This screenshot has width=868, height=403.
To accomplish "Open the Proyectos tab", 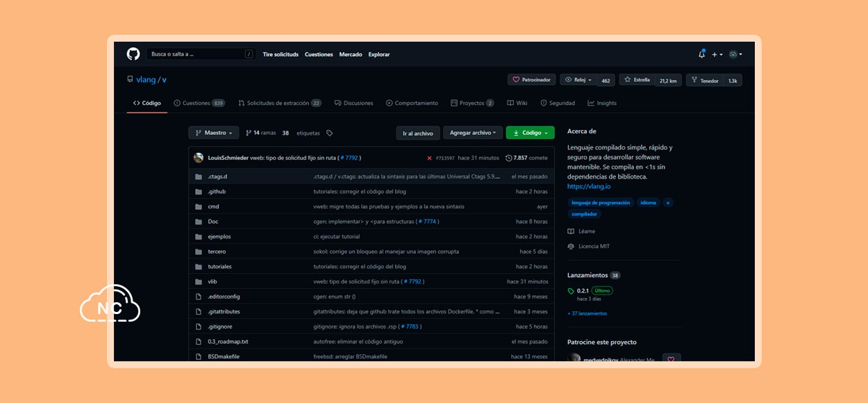I will [x=472, y=103].
